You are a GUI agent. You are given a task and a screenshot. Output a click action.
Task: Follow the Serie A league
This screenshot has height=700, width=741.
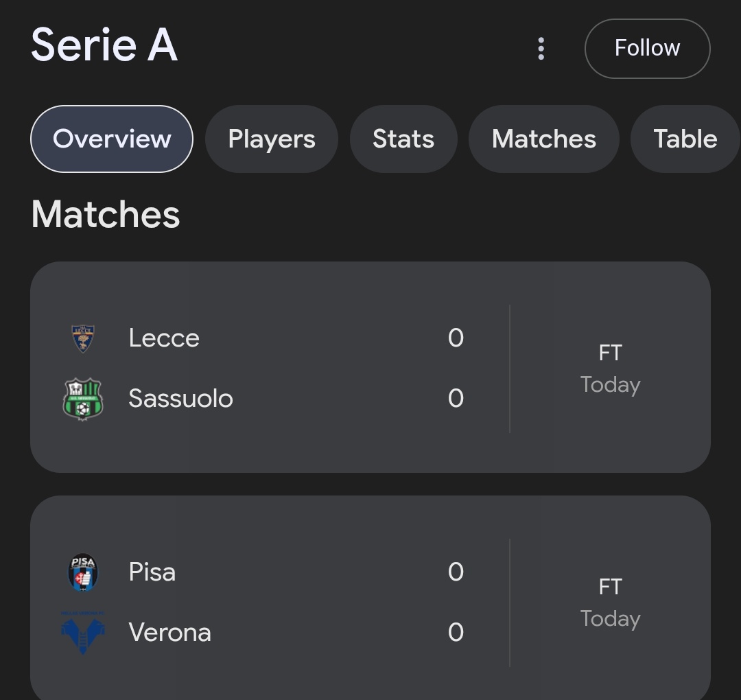point(647,49)
